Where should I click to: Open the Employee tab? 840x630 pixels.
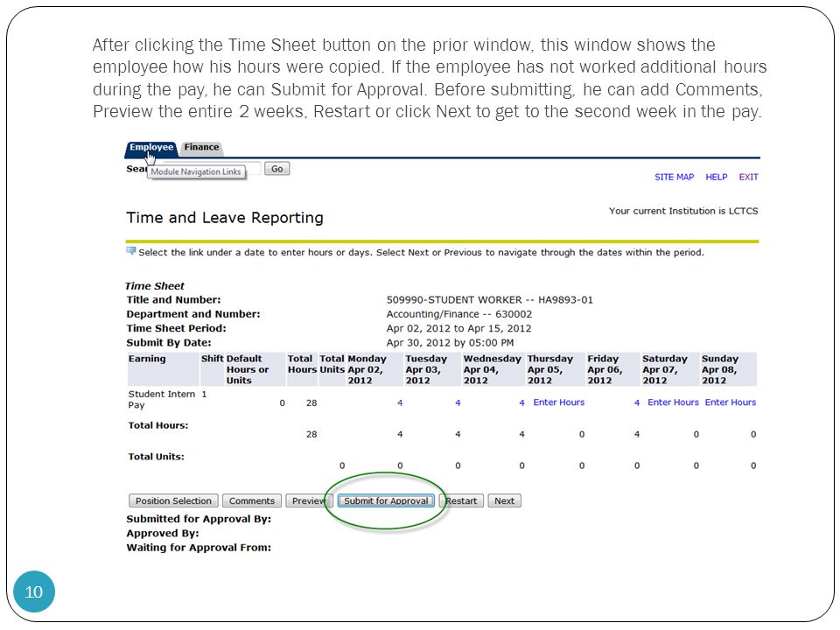click(x=151, y=148)
